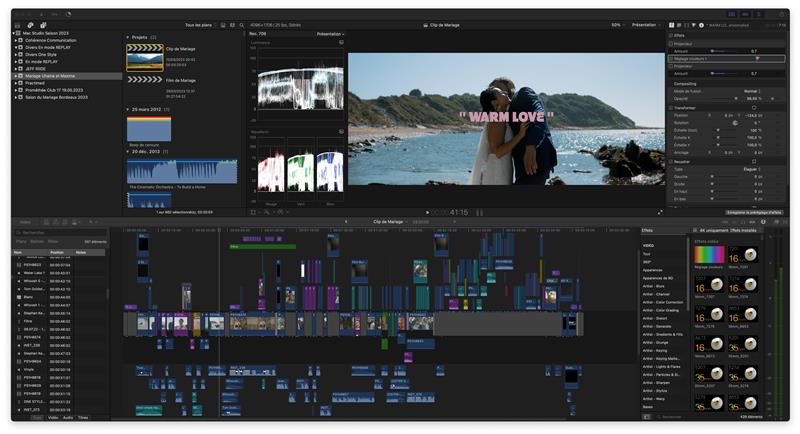This screenshot has height=434, width=800.
Task: Reset the Rotation dial in the inspector
Action: [735, 123]
